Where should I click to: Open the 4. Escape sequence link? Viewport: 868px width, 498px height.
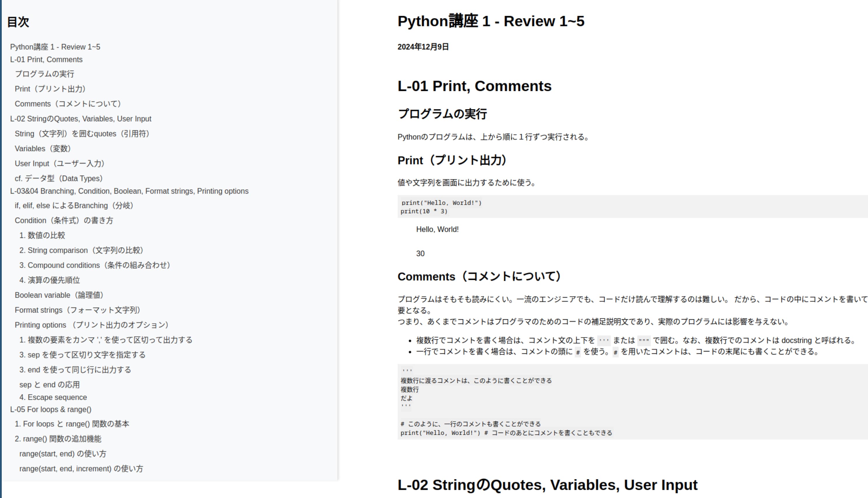tap(53, 397)
